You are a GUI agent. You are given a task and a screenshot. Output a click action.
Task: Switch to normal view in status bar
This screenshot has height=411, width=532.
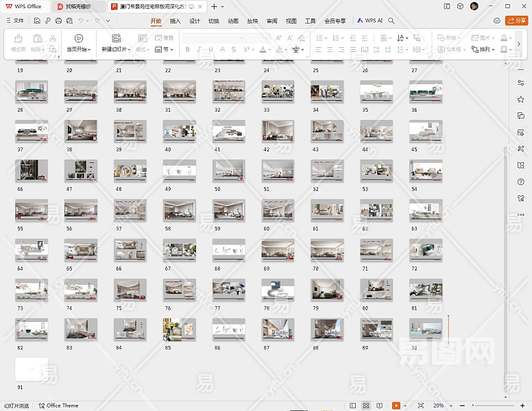(x=352, y=406)
